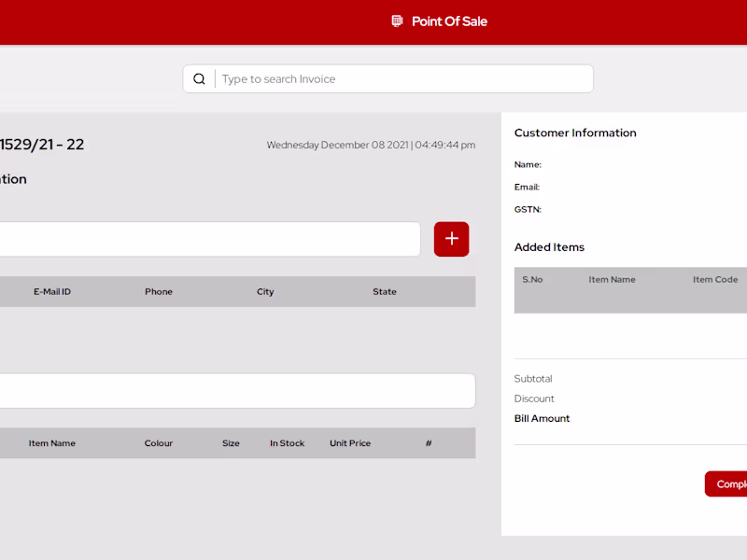Click the Complete button
Image resolution: width=747 pixels, height=560 pixels.
coord(726,484)
